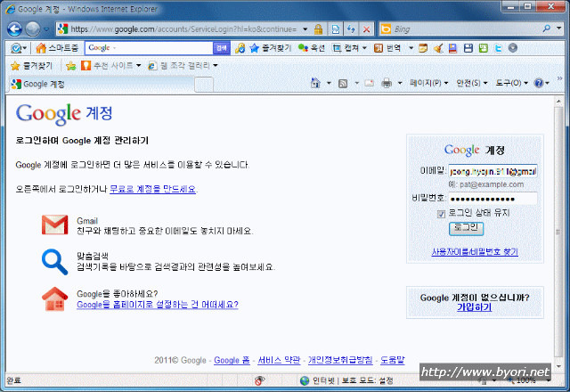Open the recent pages dropdown arrow
This screenshot has width=570, height=392.
[x=46, y=29]
